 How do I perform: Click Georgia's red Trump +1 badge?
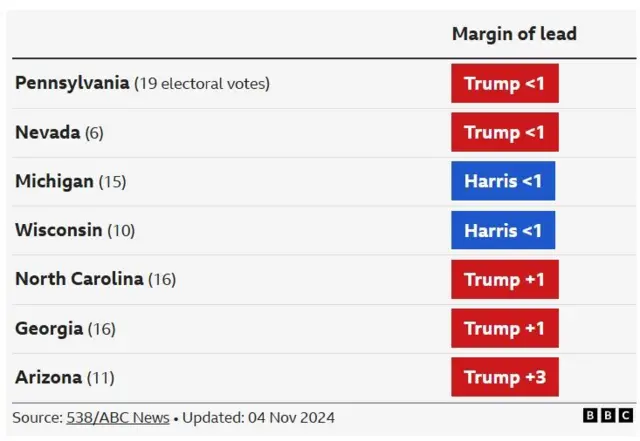(x=504, y=328)
